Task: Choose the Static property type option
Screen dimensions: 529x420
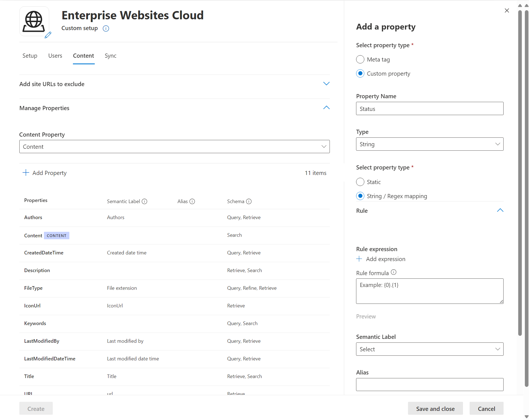Action: tap(360, 182)
